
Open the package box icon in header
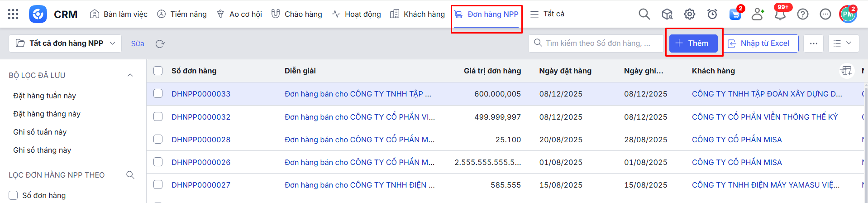click(667, 14)
